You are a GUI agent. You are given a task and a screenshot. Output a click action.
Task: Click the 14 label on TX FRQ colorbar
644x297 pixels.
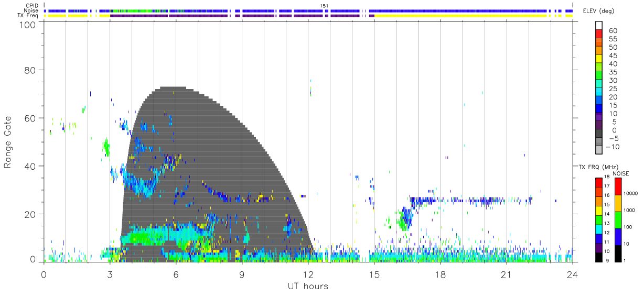click(606, 214)
